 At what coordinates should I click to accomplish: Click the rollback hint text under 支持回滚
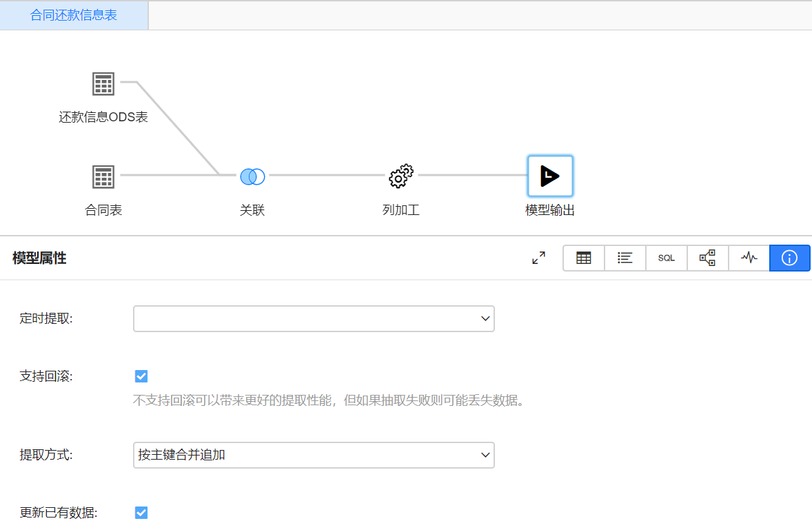point(329,400)
